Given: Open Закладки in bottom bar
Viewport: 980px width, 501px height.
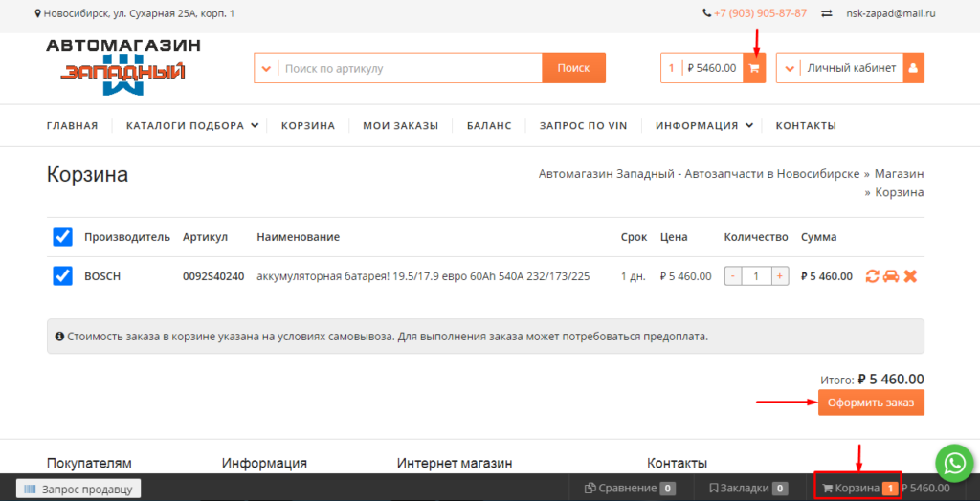Looking at the screenshot, I should pos(748,488).
